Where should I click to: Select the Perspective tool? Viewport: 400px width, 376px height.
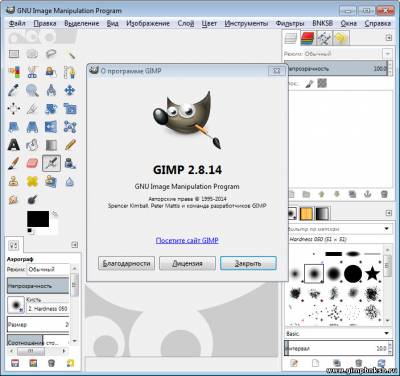(32, 127)
